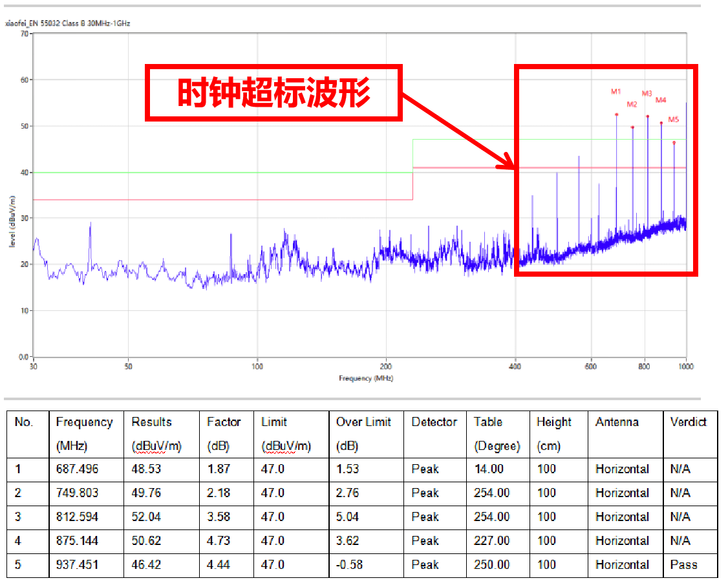This screenshot has height=587, width=728.
Task: Click the red 时钟超标波形 annotation box
Action: tap(274, 92)
